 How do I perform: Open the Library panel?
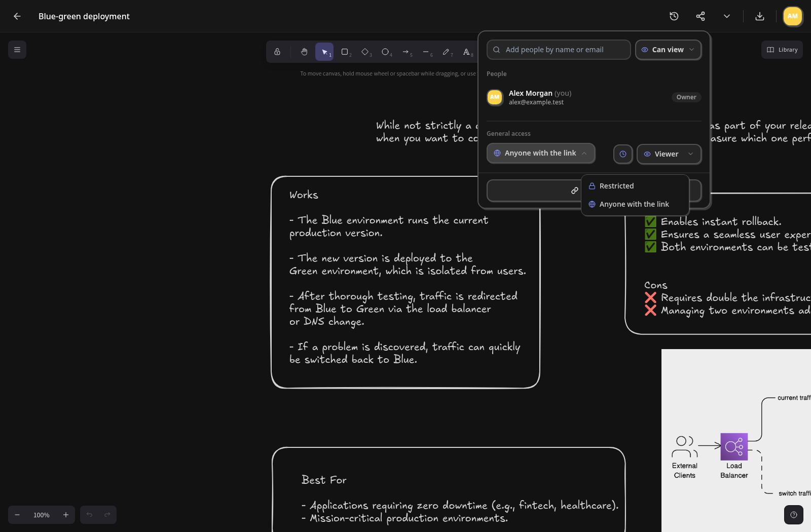[x=782, y=50]
